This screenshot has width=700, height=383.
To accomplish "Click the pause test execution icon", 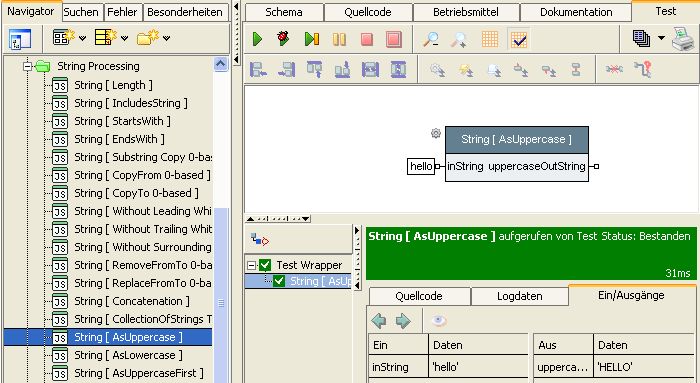I will [x=339, y=39].
